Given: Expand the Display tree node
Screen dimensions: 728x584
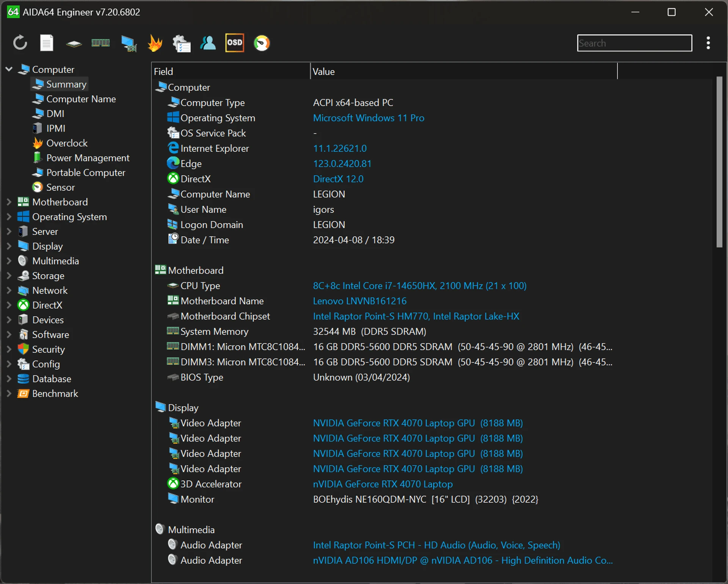Looking at the screenshot, I should 9,246.
